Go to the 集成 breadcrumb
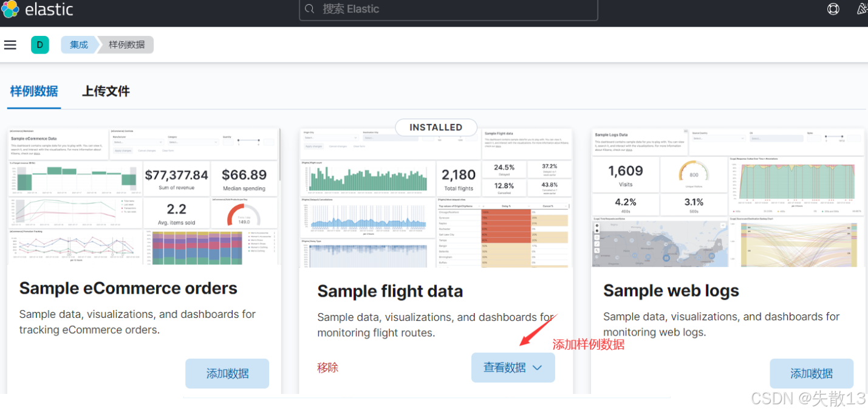This screenshot has height=414, width=868. tap(79, 45)
